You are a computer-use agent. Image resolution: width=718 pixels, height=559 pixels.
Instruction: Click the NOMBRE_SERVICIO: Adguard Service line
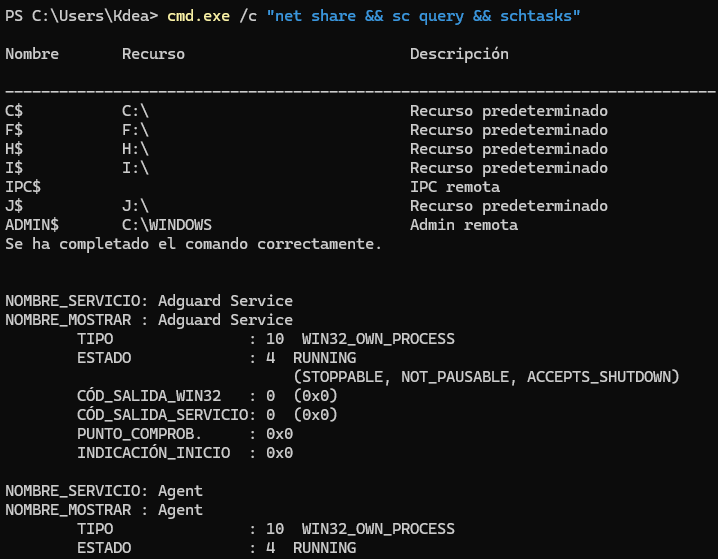click(x=149, y=301)
